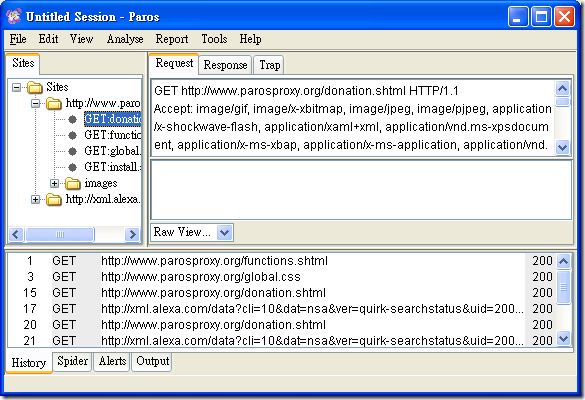Select the http://www.paro site label
The width and height of the screenshot is (585, 400).
click(103, 103)
